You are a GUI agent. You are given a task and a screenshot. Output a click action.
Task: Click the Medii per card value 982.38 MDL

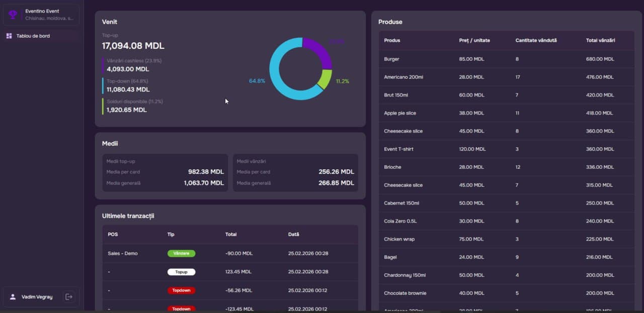205,171
